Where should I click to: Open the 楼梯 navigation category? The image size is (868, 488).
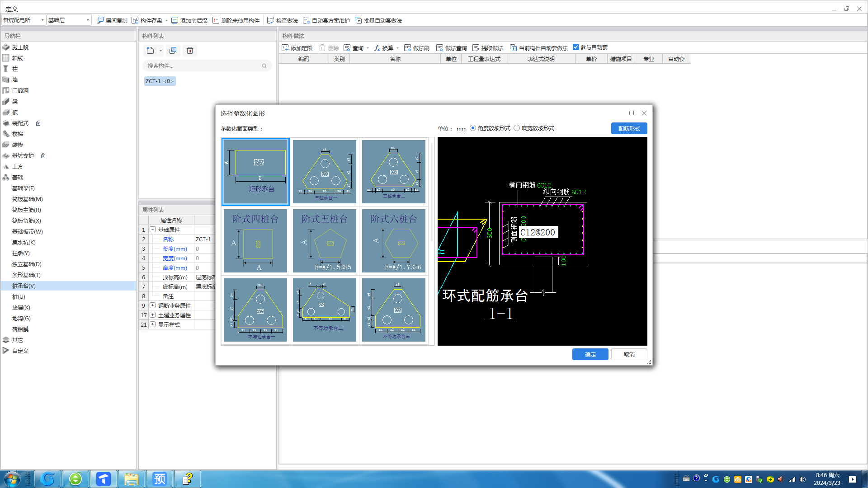(17, 134)
